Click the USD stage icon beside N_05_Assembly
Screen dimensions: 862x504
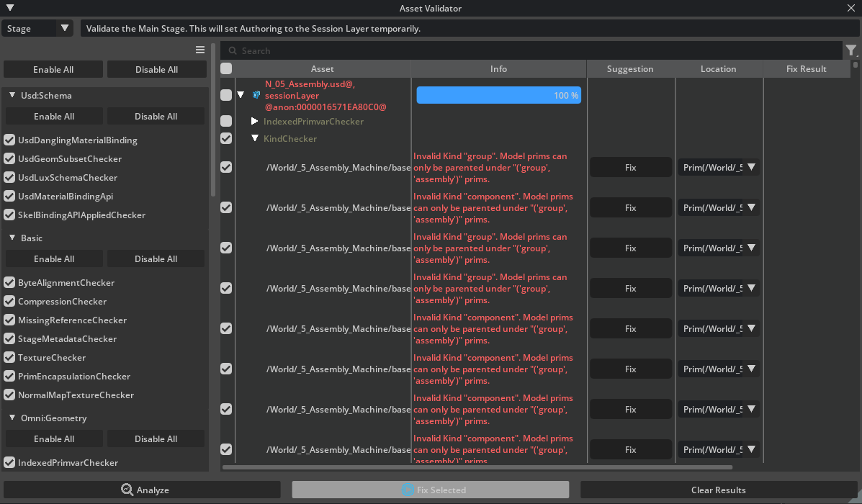click(x=256, y=95)
